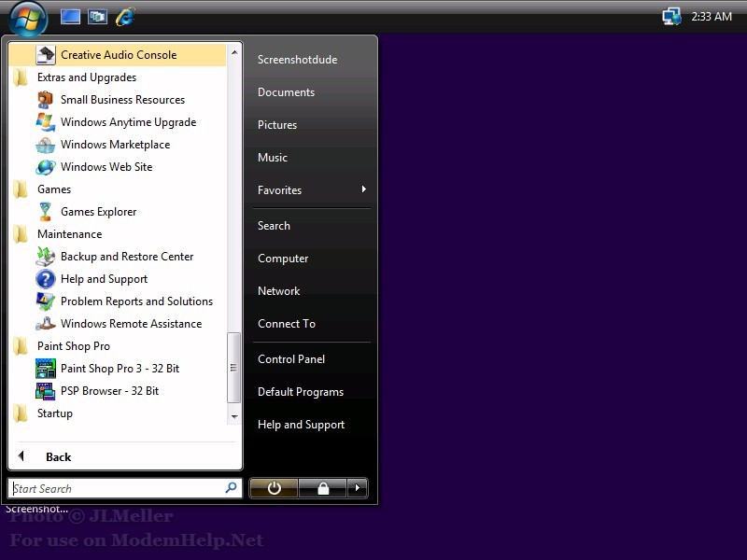Click Show Desktop in Quick Launch
Viewport: 747px width, 560px height.
pos(71,17)
